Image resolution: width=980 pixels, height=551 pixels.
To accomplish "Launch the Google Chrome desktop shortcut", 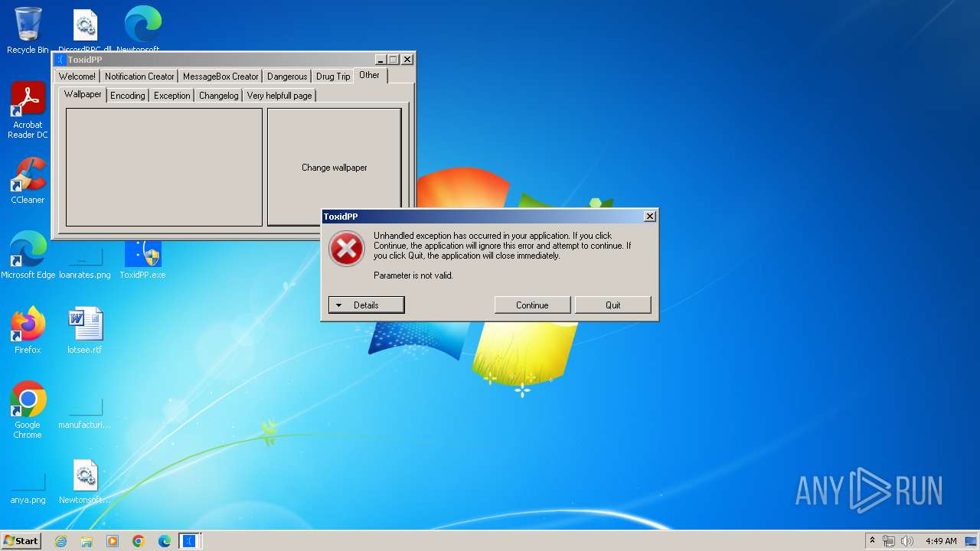I will pos(28,410).
